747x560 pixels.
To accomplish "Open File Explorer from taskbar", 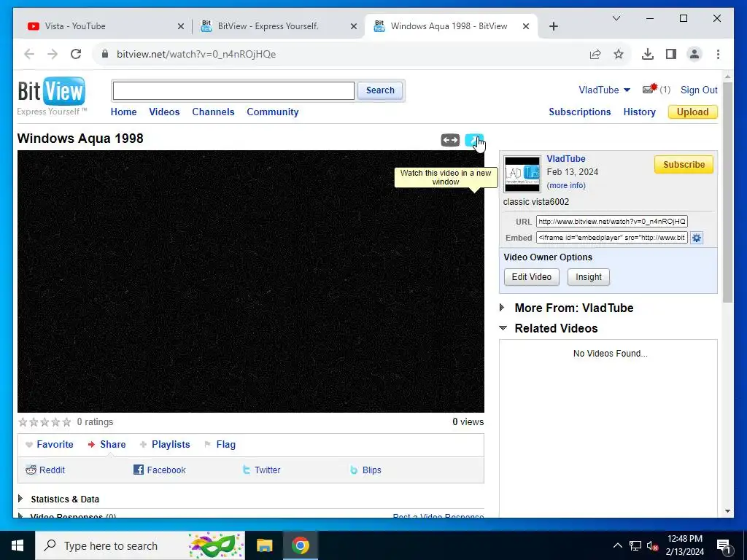I will click(264, 545).
